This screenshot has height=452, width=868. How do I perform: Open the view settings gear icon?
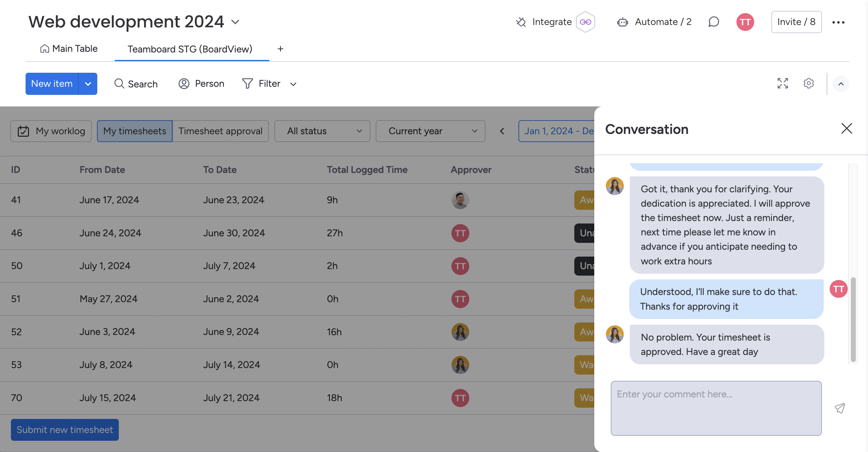pos(808,83)
